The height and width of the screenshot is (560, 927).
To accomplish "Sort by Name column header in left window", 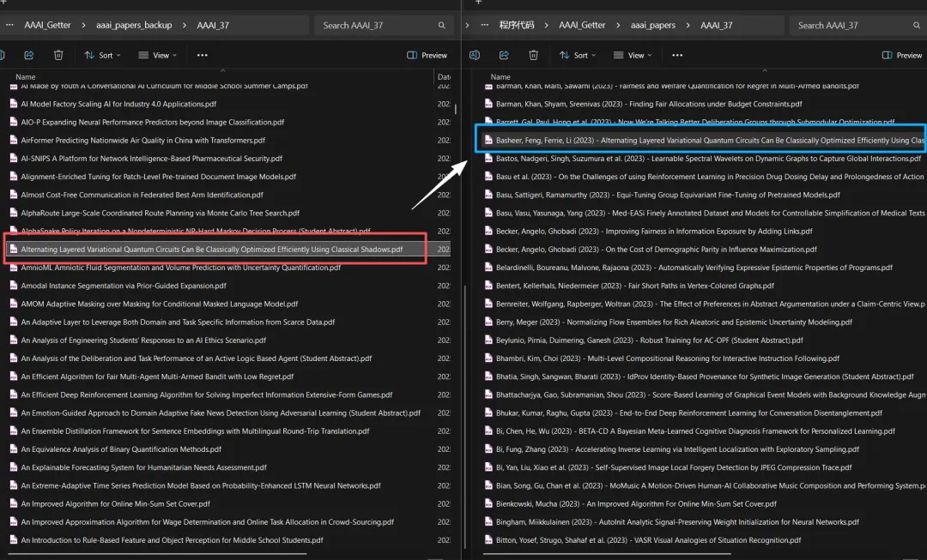I will pos(26,77).
